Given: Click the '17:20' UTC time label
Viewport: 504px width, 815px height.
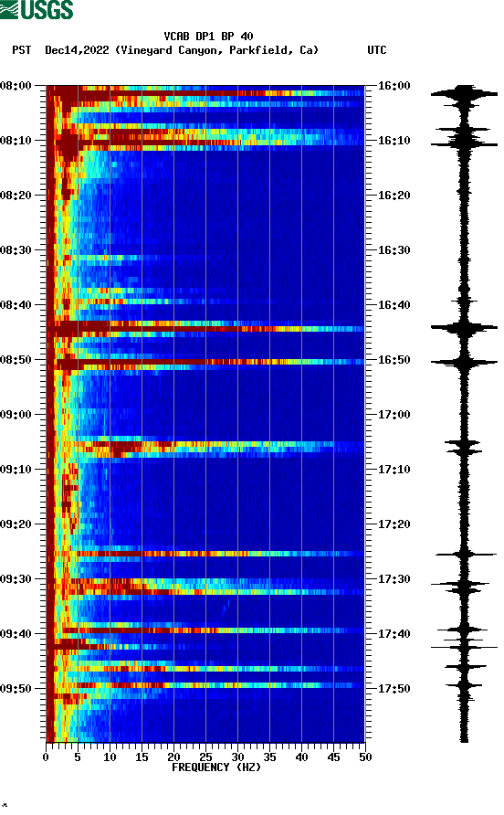Looking at the screenshot, I should tap(394, 524).
